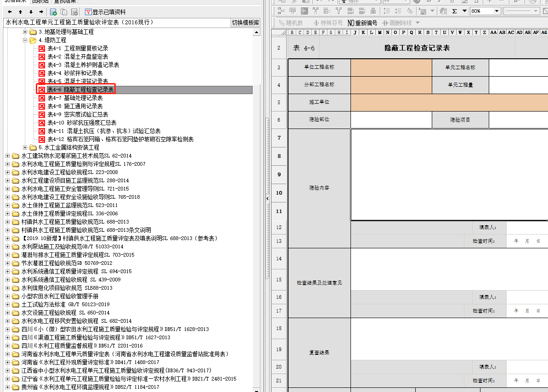Click the increase row spacing icon
548x392 pixels.
pyautogui.click(x=386, y=11)
